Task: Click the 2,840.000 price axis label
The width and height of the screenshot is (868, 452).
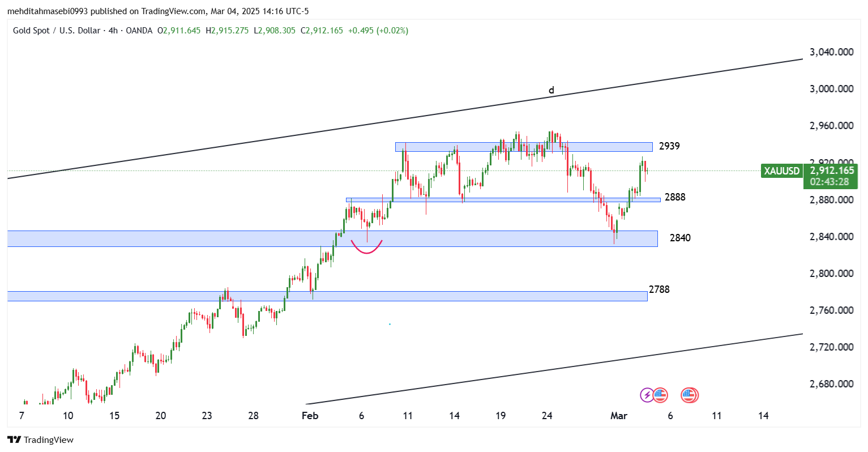Action: (x=832, y=237)
